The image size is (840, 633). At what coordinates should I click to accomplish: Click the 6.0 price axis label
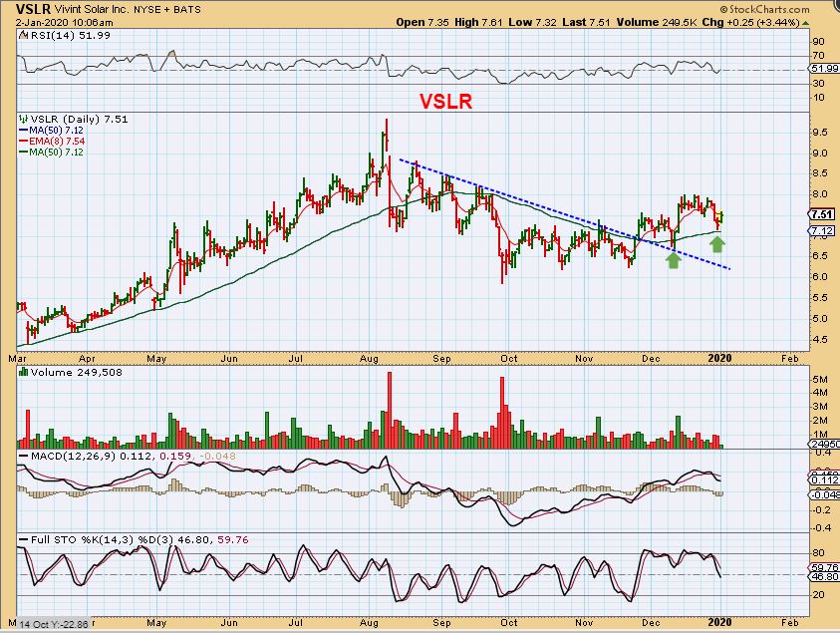point(819,277)
